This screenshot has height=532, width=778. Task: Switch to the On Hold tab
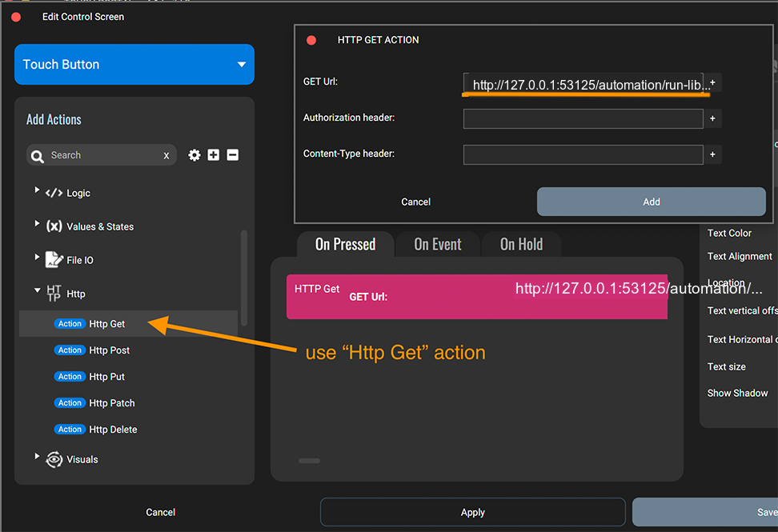point(521,244)
